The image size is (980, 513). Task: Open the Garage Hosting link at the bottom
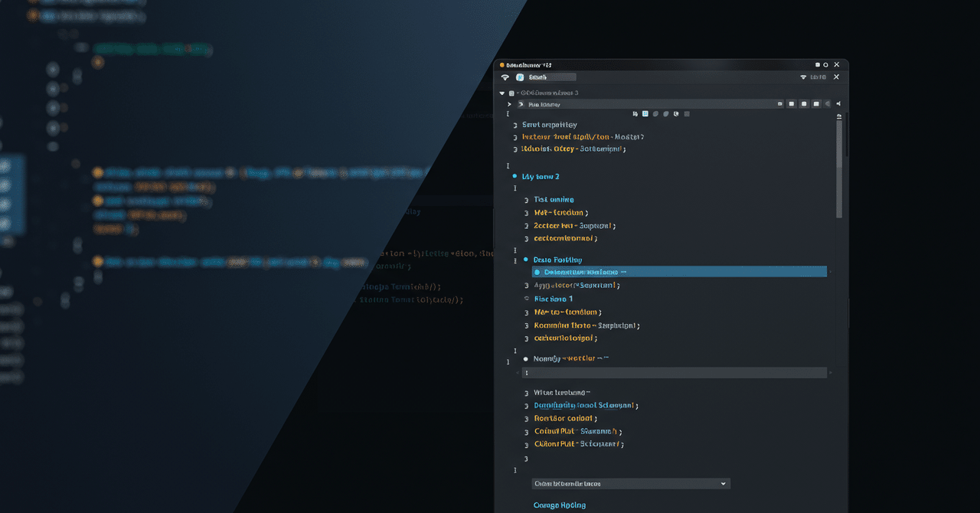pos(560,505)
